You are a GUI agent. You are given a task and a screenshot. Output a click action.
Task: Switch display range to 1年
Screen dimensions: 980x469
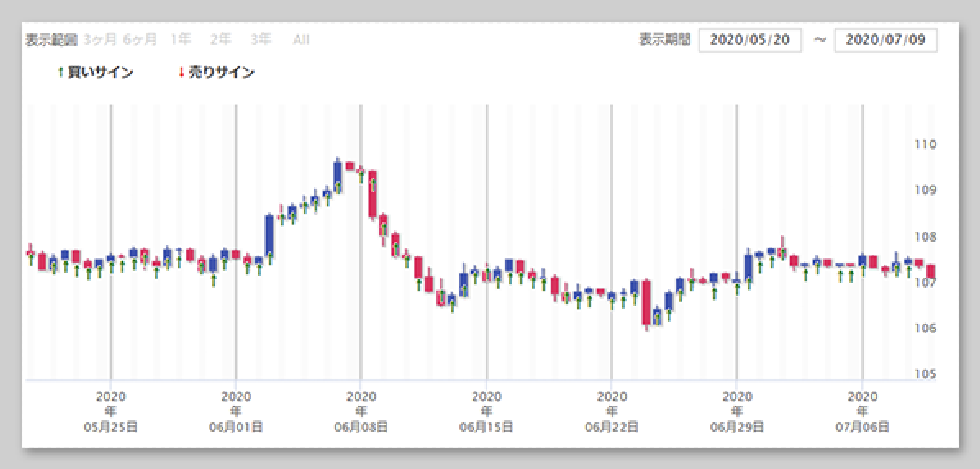pos(181,39)
